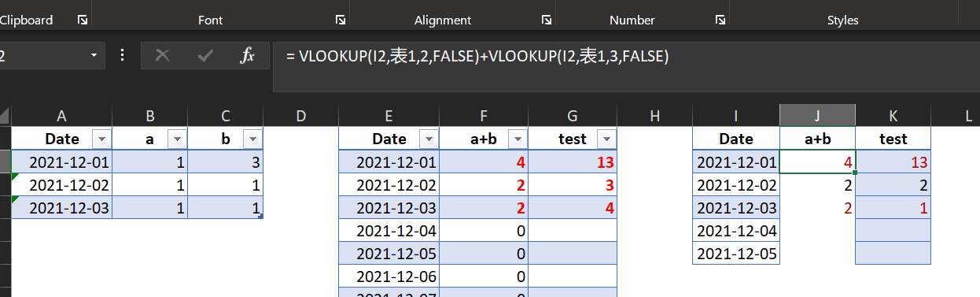Select cell E7 with date 2021-12-06

click(389, 277)
